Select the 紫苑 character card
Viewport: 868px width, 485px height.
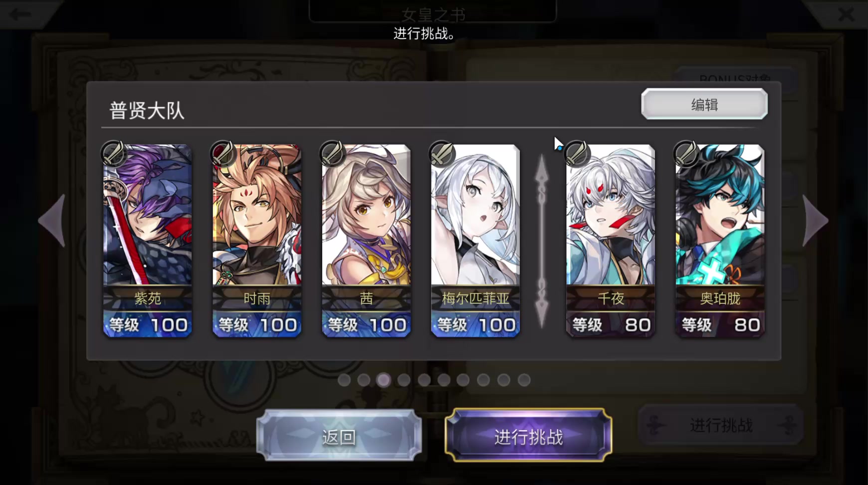(148, 241)
